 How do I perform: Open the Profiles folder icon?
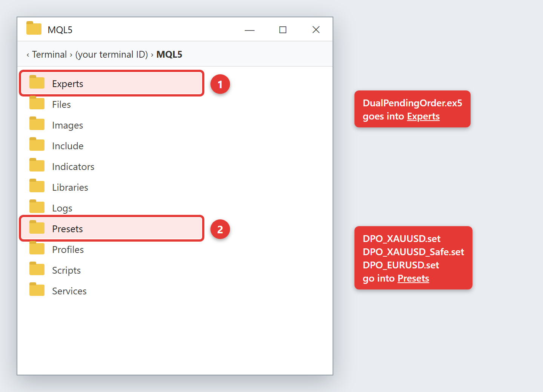pos(37,248)
